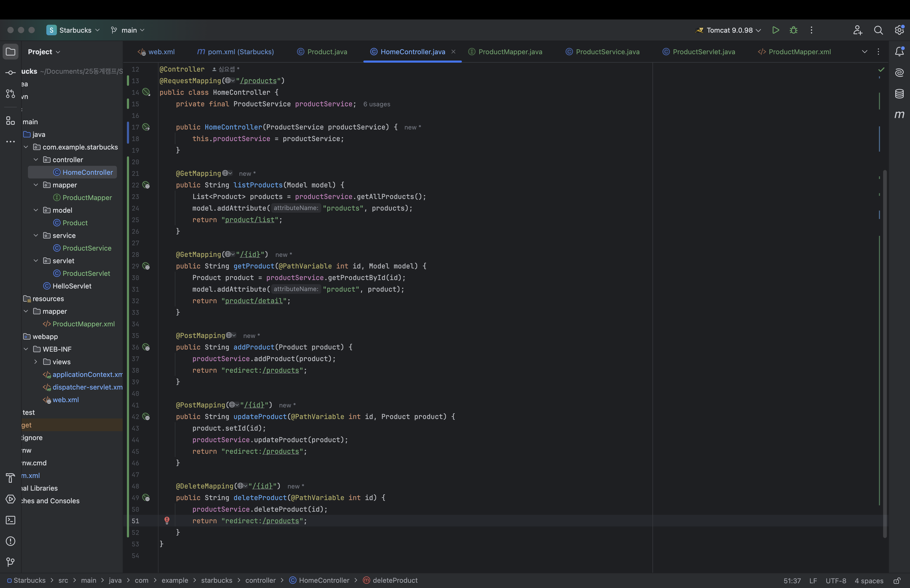The width and height of the screenshot is (910, 588).
Task: Collapse the service package
Action: tap(36, 236)
